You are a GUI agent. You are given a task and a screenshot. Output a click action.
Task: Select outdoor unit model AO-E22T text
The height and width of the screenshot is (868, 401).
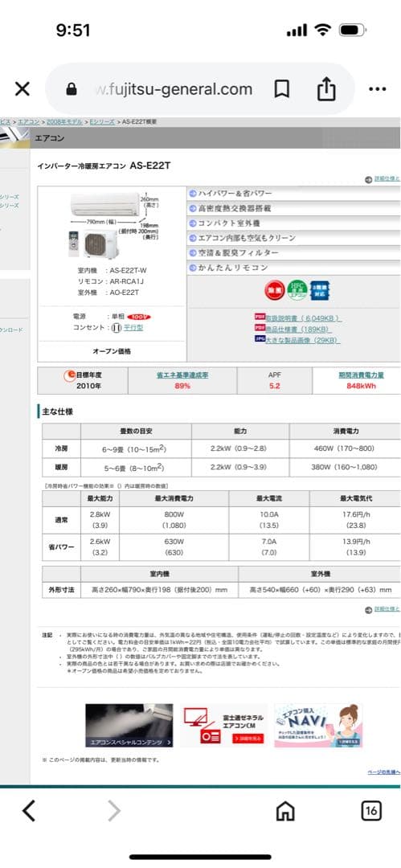coord(125,293)
